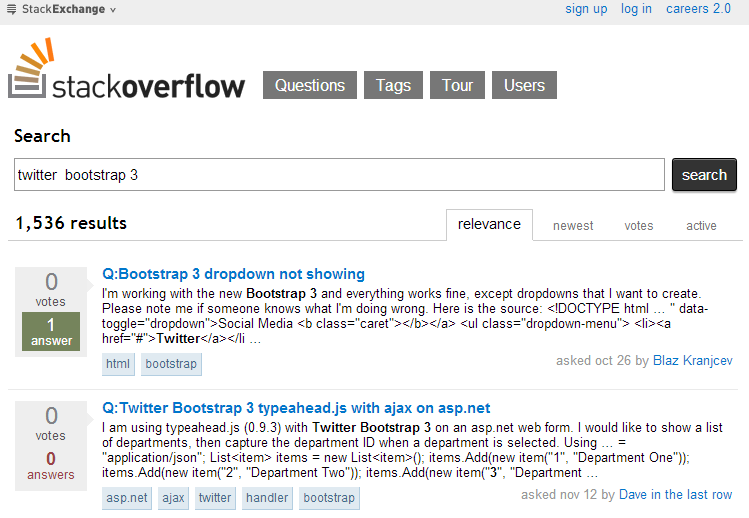Click the asp.net tag
Viewport: 749px width, 518px height.
[127, 498]
